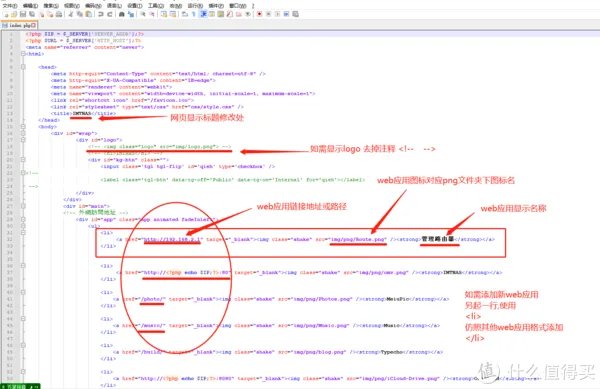600x389 pixels.
Task: Open the 文件(F) menu
Action: (x=10, y=6)
